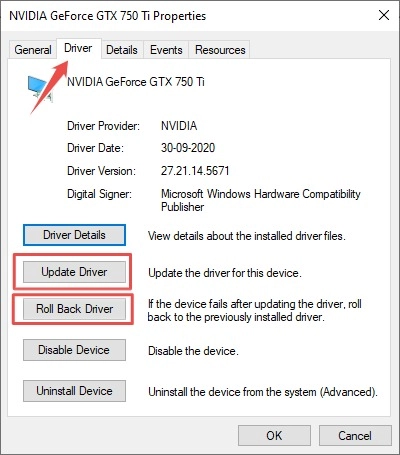Switch to the General tab
Viewport: 400px width, 455px height.
click(x=33, y=50)
